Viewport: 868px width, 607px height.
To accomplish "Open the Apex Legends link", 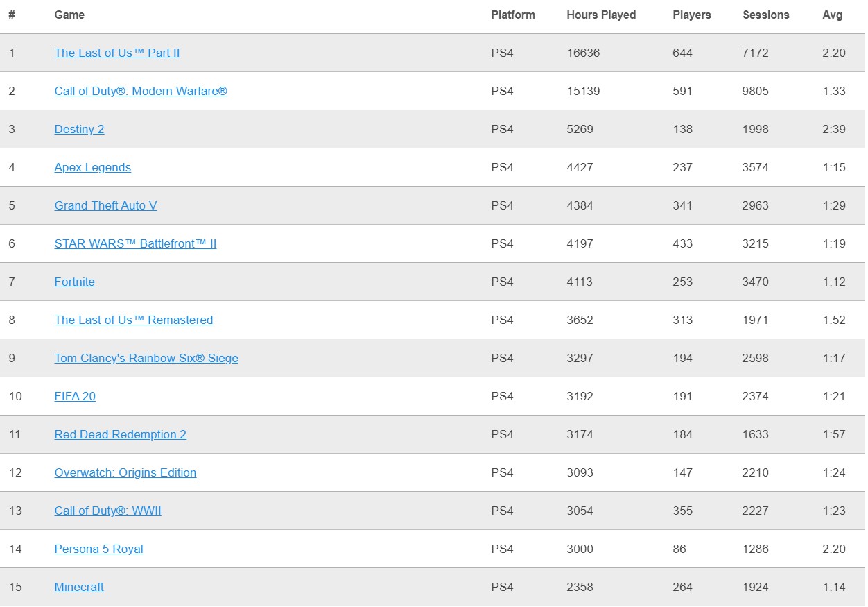I will [x=92, y=167].
